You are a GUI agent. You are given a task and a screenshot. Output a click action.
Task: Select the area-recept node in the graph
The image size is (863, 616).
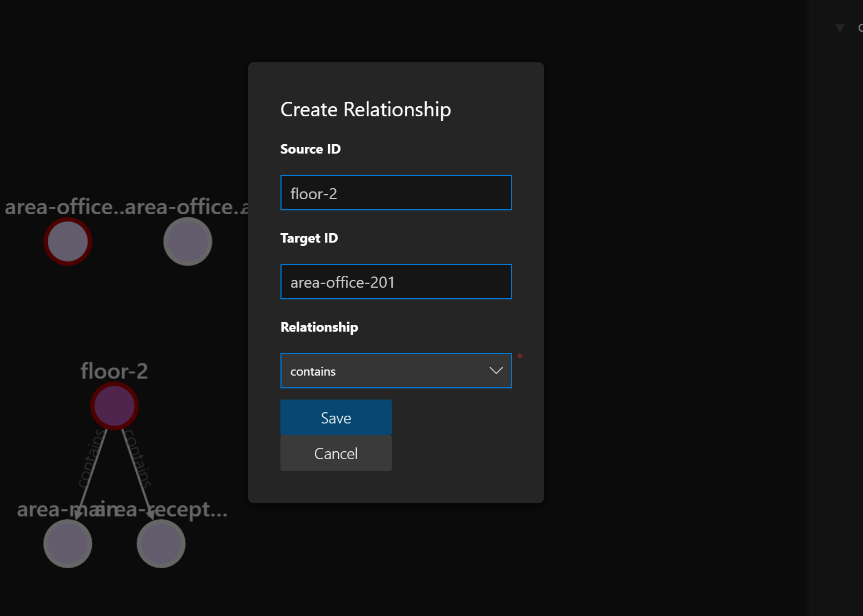click(x=161, y=543)
